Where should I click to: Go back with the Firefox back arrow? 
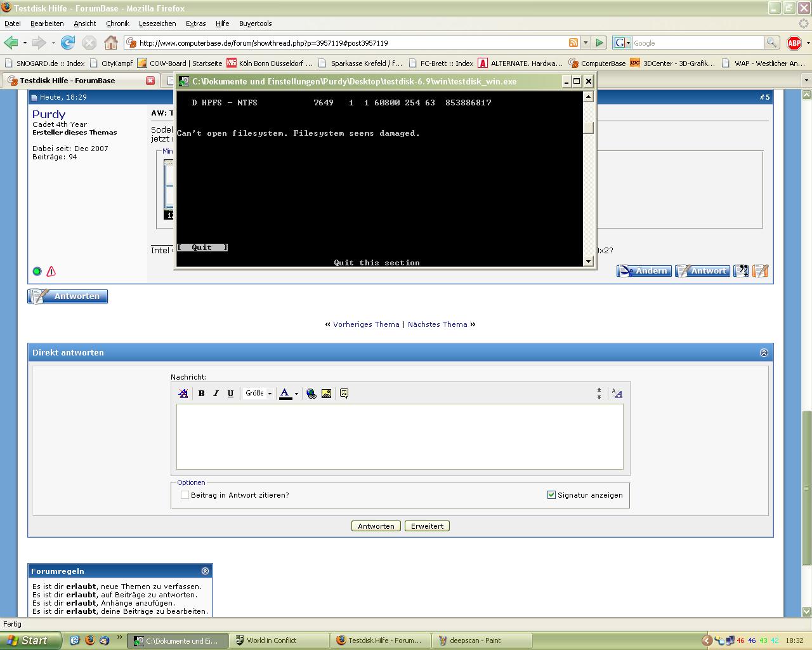(11, 43)
